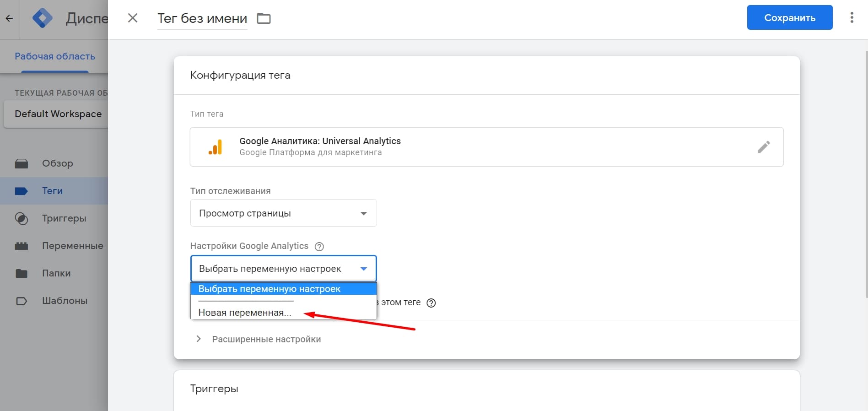Open the Теги section label
This screenshot has height=411, width=868.
pos(53,191)
